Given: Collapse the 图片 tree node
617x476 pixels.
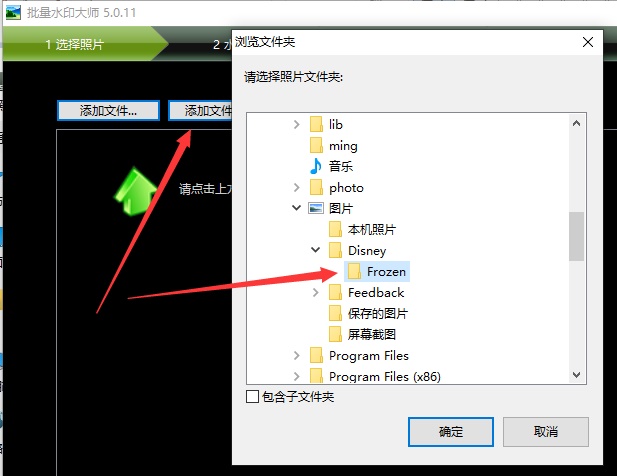Looking at the screenshot, I should (x=296, y=208).
